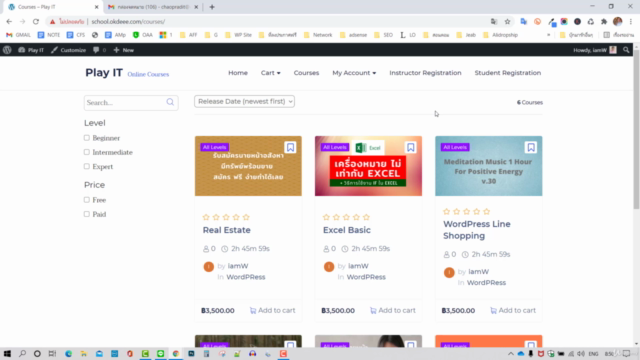Image resolution: width=640 pixels, height=360 pixels.
Task: Open the NOTE bookmark
Action: (49, 35)
